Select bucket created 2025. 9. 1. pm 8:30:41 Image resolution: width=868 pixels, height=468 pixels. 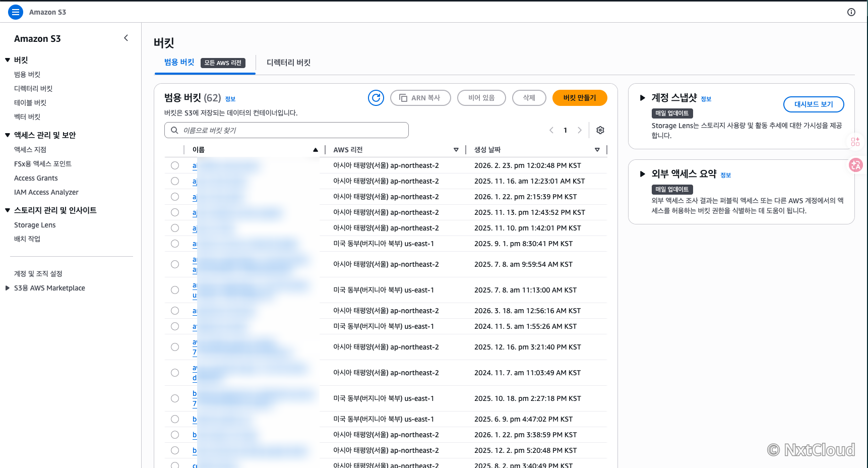(175, 244)
